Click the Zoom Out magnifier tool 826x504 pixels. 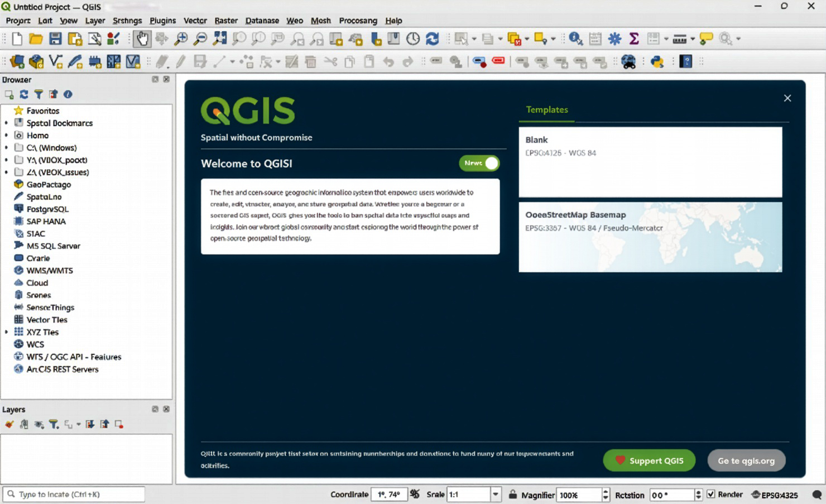tap(200, 39)
